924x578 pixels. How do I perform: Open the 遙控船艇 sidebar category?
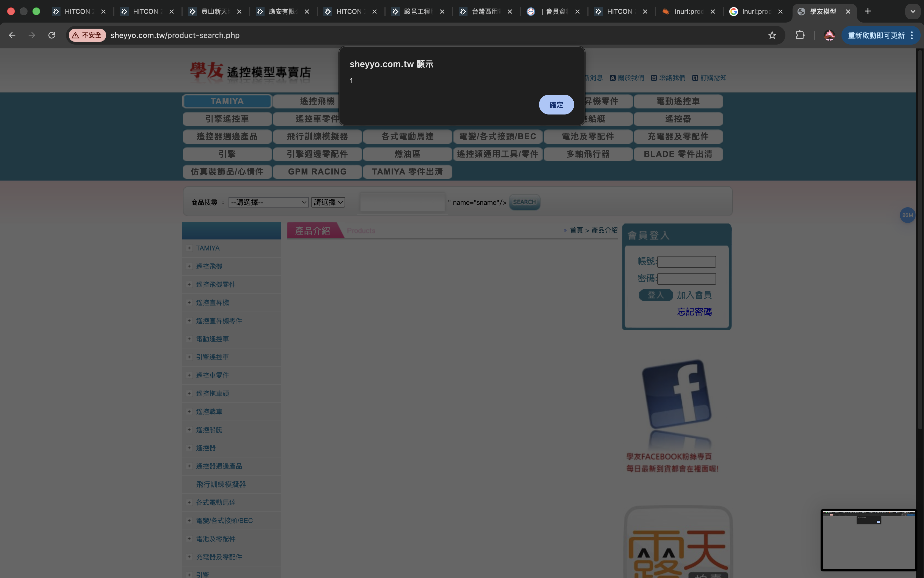[x=209, y=430]
